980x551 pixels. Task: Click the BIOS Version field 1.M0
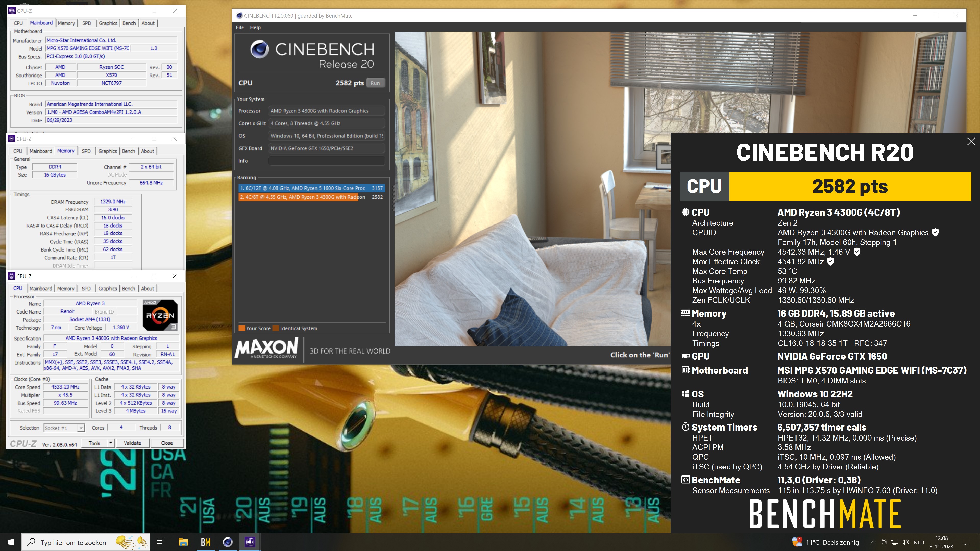pyautogui.click(x=112, y=112)
